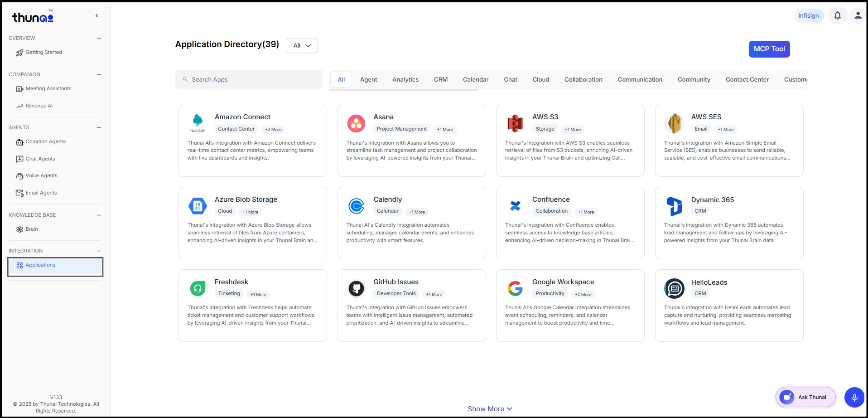
Task: Switch to the Community category tab
Action: click(x=694, y=80)
